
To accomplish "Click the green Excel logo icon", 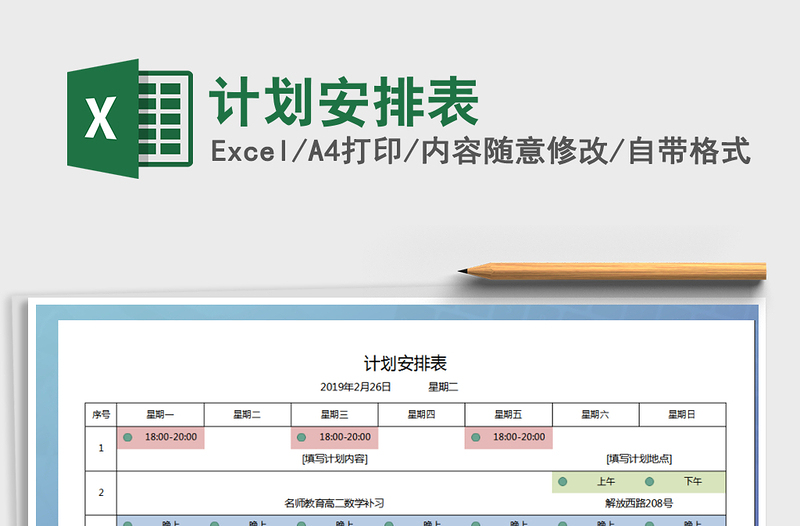I will [130, 118].
